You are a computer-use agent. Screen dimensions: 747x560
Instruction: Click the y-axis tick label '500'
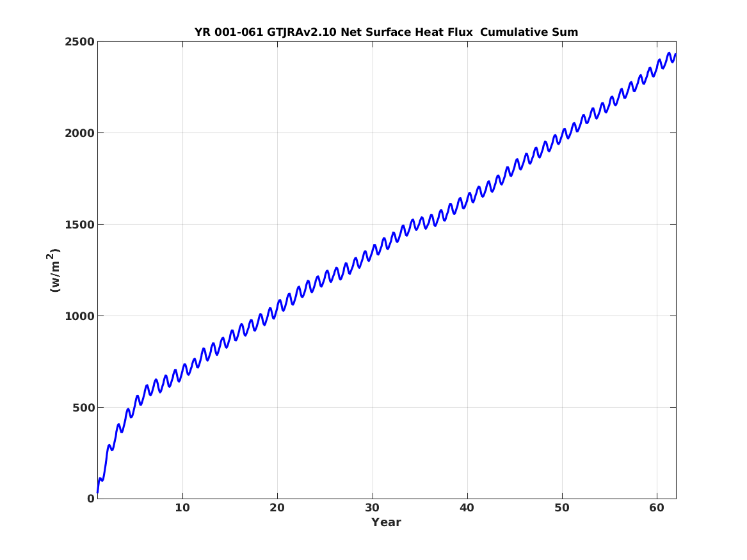coord(84,408)
